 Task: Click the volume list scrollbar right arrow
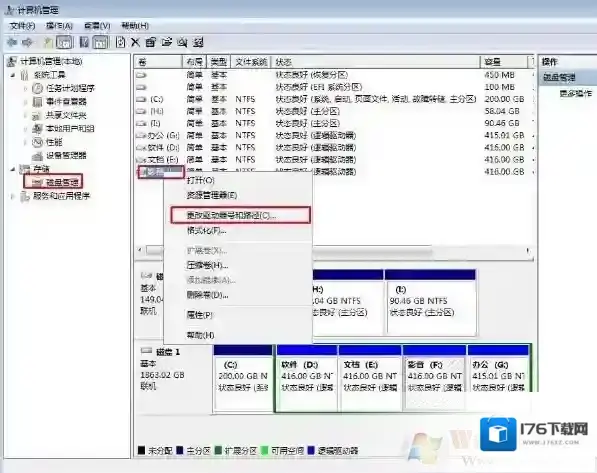point(528,250)
